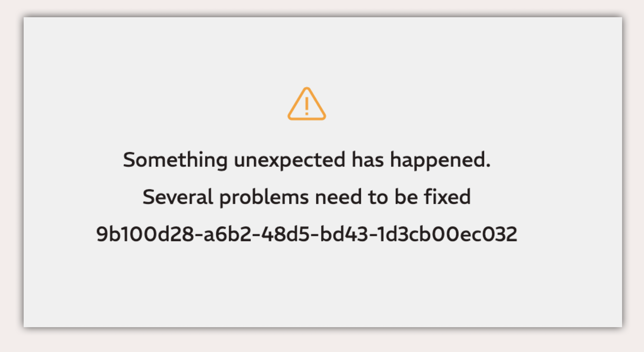Click the "bd43" segment of the error ID

344,234
